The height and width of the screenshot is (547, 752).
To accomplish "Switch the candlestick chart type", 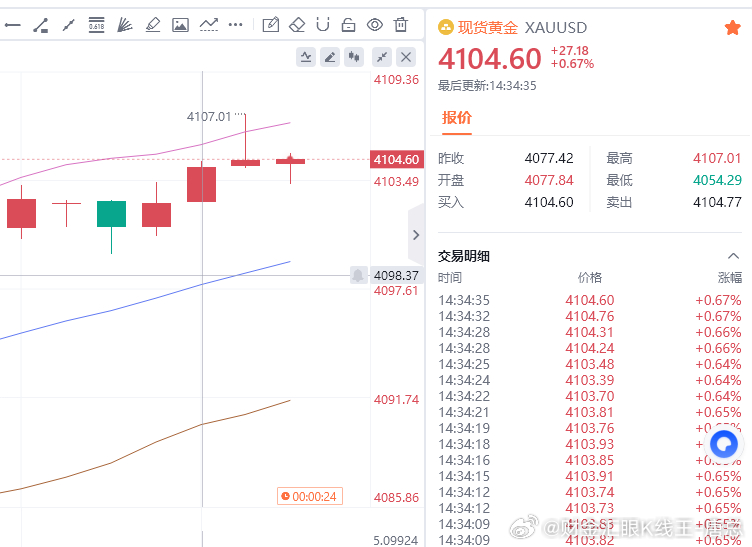I will point(354,58).
